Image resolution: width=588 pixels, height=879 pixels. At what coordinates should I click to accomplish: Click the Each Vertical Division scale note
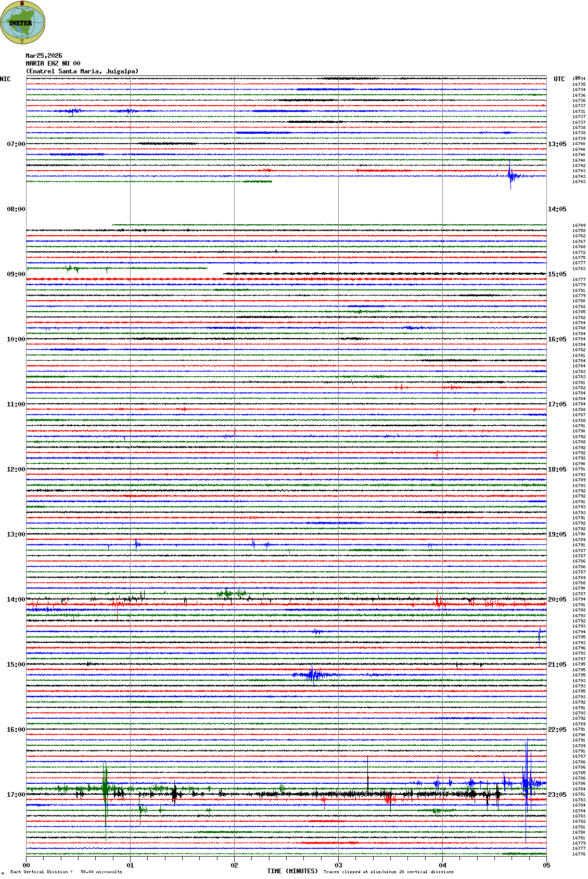pos(66,872)
